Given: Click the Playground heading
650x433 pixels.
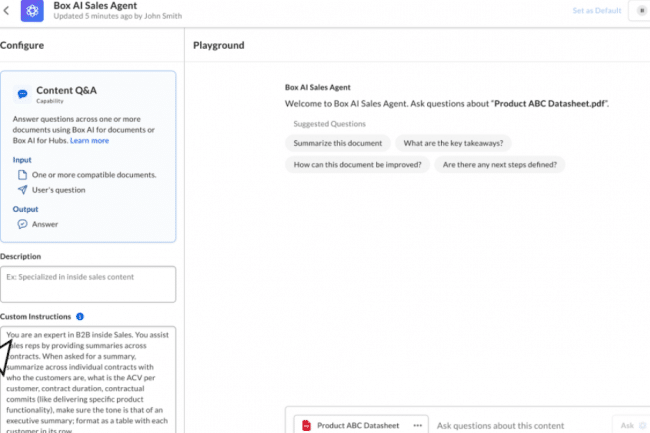Looking at the screenshot, I should [218, 45].
